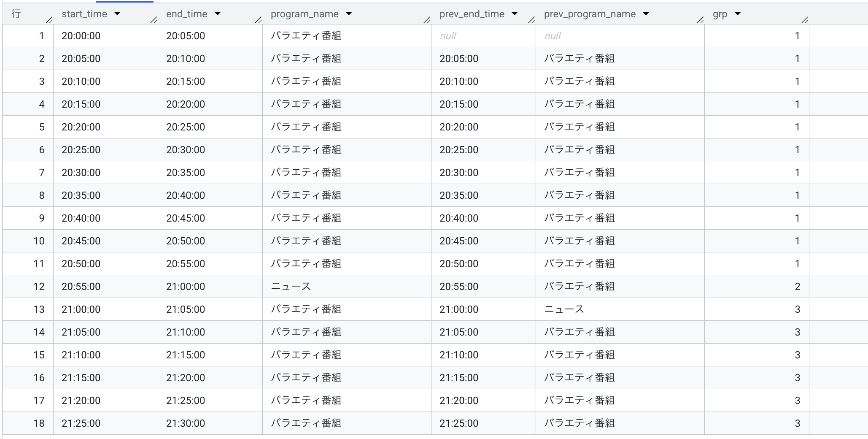868x439 pixels.
Task: Click the grp value 2 in row 12
Action: coord(797,287)
